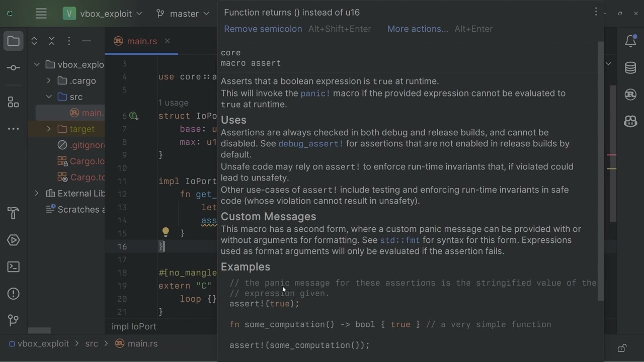
Task: Collapse the vbox_exploit root folder
Action: point(37,64)
